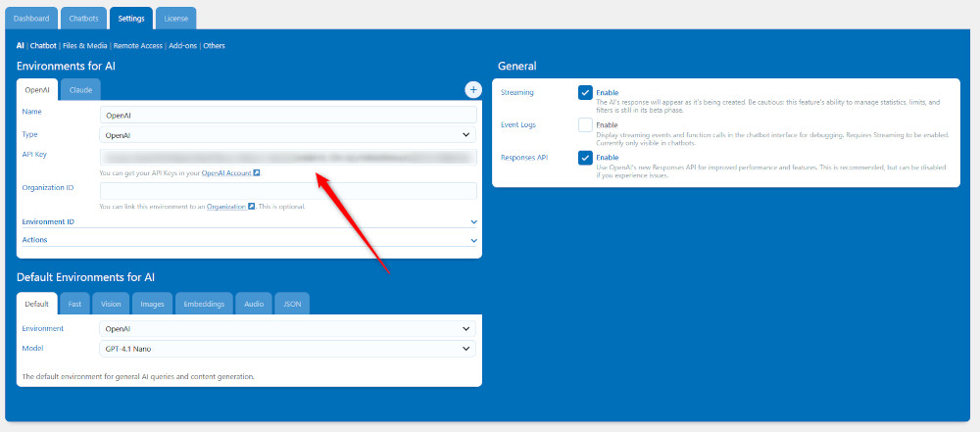
Task: Open the OpenAI Account external link
Action: (230, 172)
